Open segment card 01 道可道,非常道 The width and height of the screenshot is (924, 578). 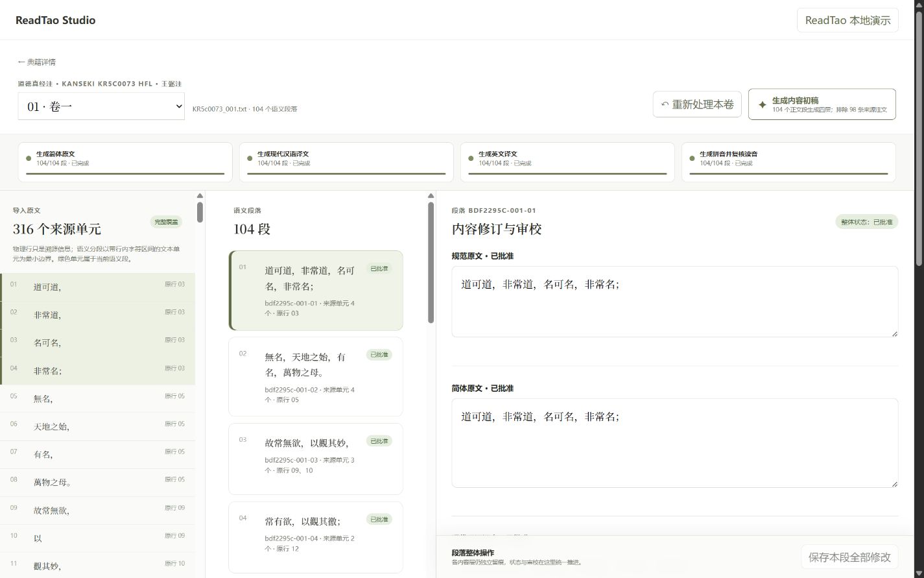pos(316,291)
